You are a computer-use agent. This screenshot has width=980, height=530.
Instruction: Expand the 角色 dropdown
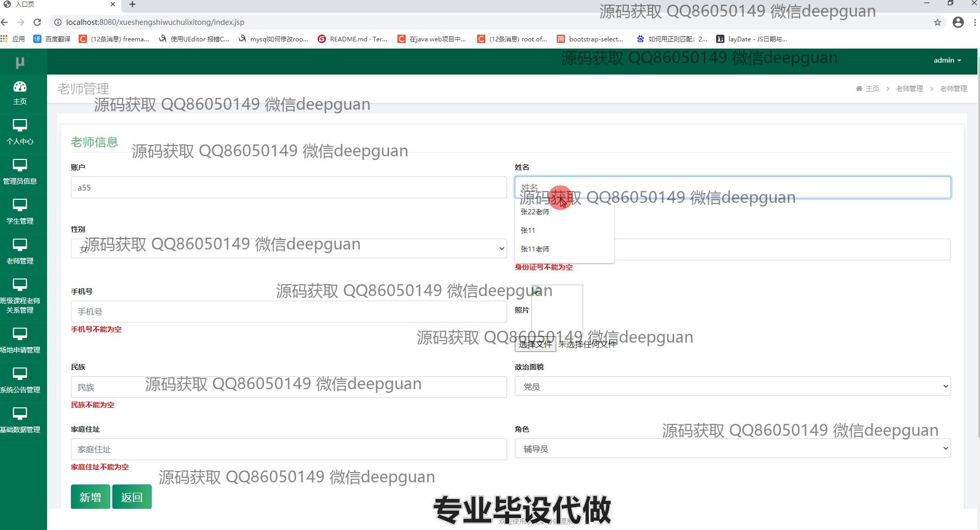click(732, 449)
